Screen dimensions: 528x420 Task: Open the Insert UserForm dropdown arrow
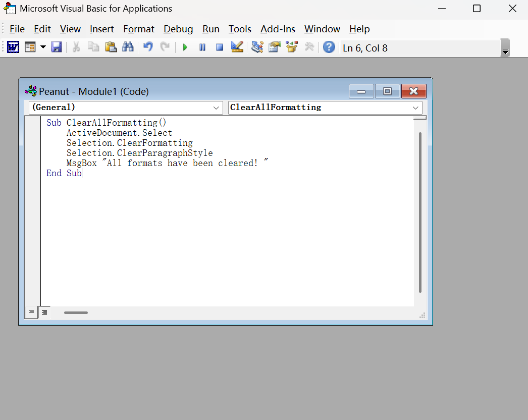43,47
